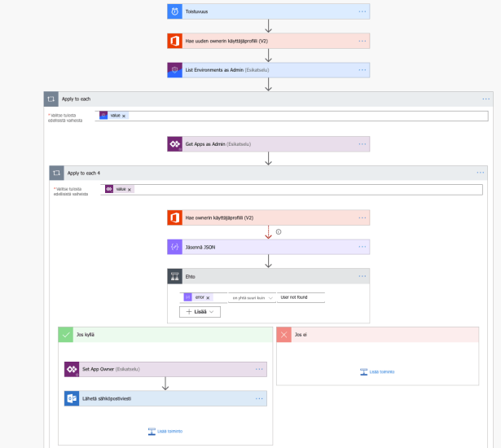Click the Office icon on Hae uuden ownerin käyttäjäprofiili
This screenshot has width=501, height=448.
[x=175, y=41]
